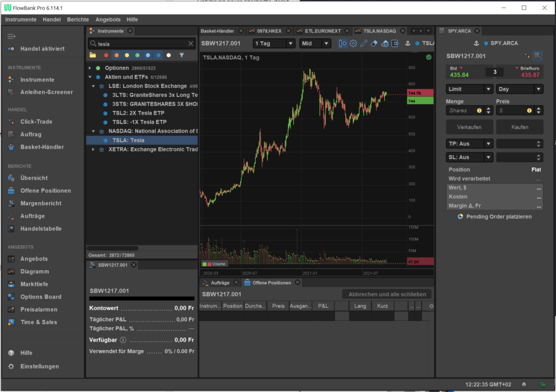Open the Limit order type dropdown
This screenshot has height=392, width=556.
(469, 89)
